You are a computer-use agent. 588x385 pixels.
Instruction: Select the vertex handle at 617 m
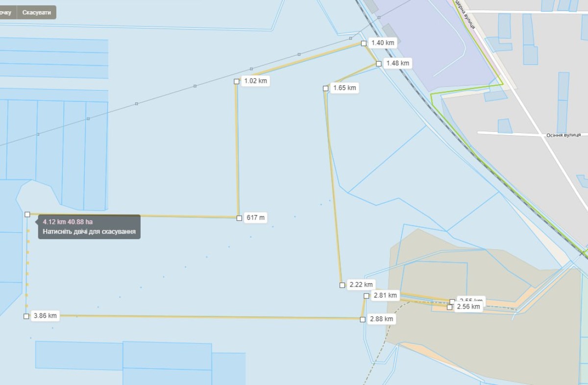click(x=239, y=218)
